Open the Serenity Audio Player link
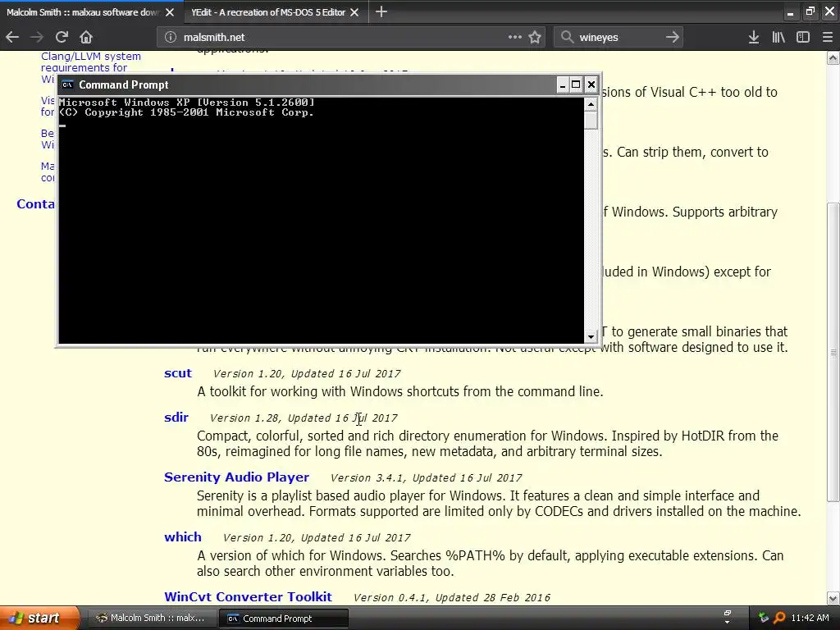Viewport: 840px width, 630px height. click(236, 477)
